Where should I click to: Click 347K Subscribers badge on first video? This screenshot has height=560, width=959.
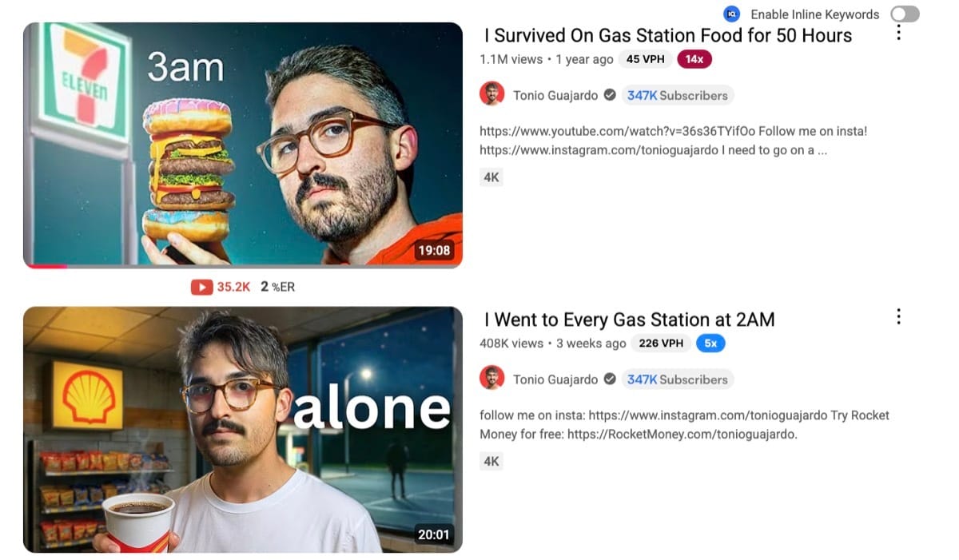(678, 95)
